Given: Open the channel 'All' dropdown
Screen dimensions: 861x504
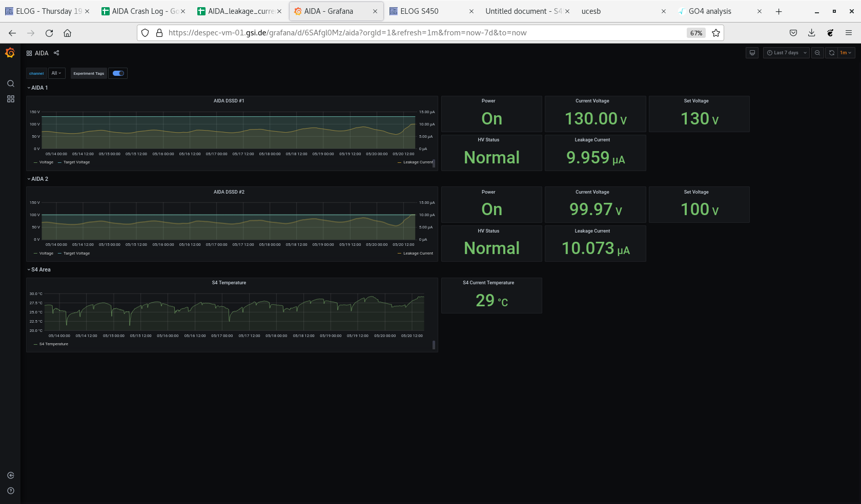Looking at the screenshot, I should pyautogui.click(x=56, y=73).
